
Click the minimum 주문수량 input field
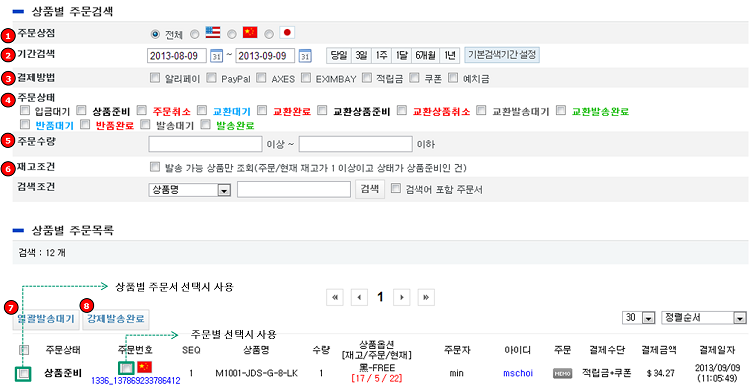coord(205,143)
